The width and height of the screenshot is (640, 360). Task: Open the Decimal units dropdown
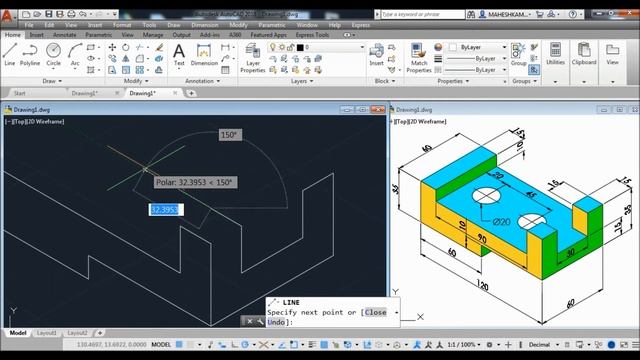[543, 345]
